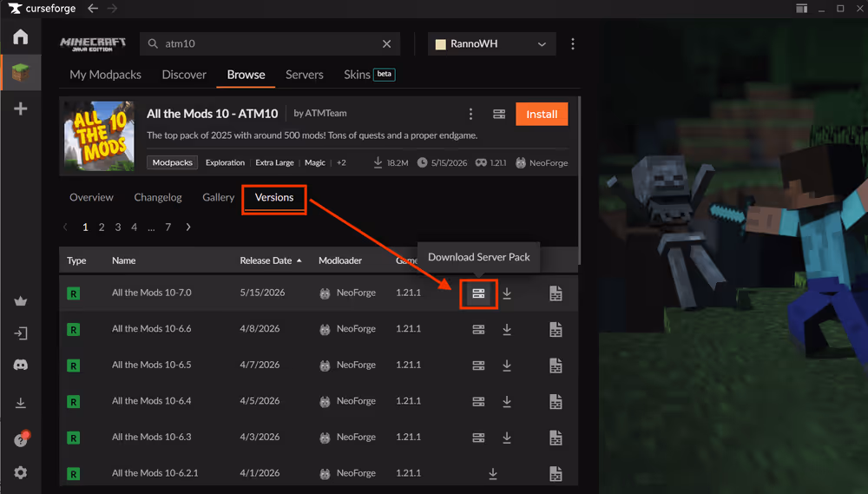
Task: Focus the atm10 search field
Action: coord(271,43)
